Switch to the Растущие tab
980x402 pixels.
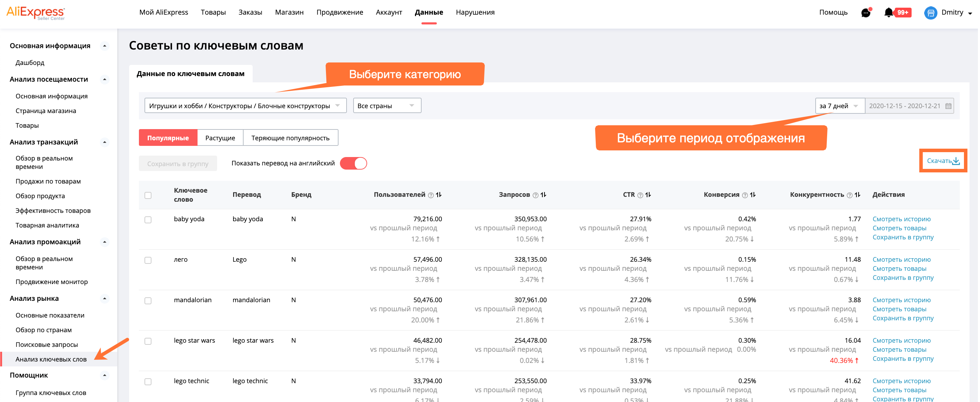coord(220,138)
